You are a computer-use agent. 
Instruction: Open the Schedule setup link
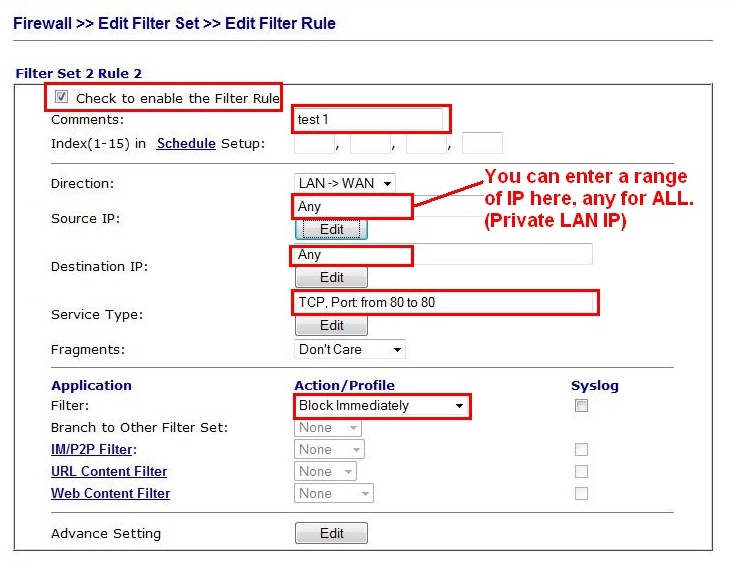[x=186, y=144]
